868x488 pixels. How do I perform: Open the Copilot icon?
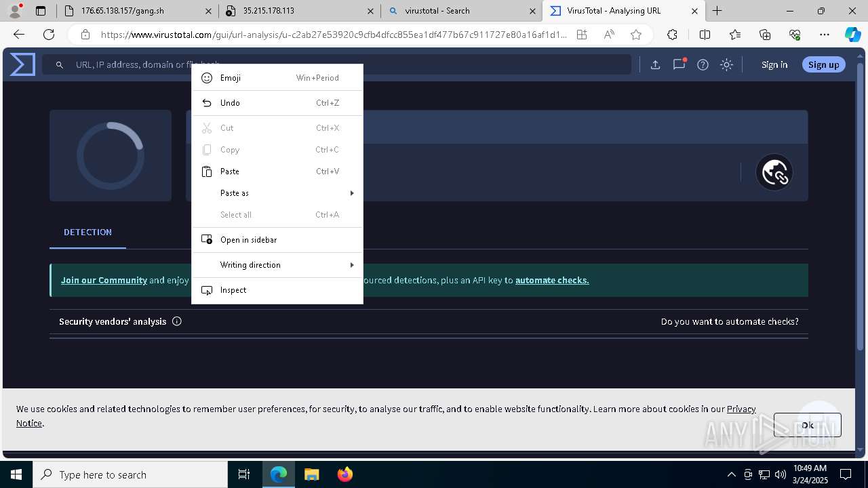click(x=852, y=35)
